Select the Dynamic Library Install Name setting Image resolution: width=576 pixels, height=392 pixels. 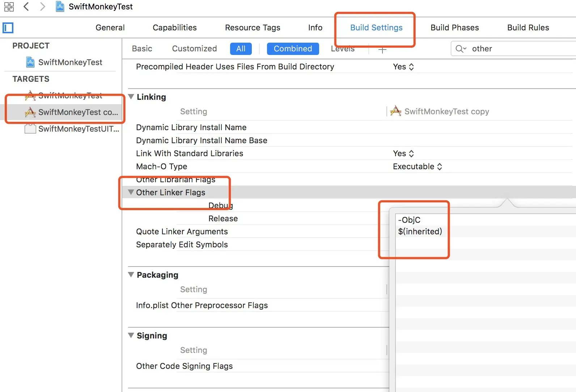(191, 127)
